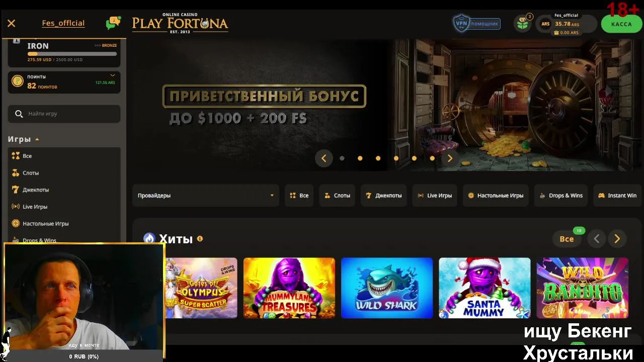Viewport: 644px width, 362px height.
Task: Filter by Drops & Wins tab
Action: 560,196
